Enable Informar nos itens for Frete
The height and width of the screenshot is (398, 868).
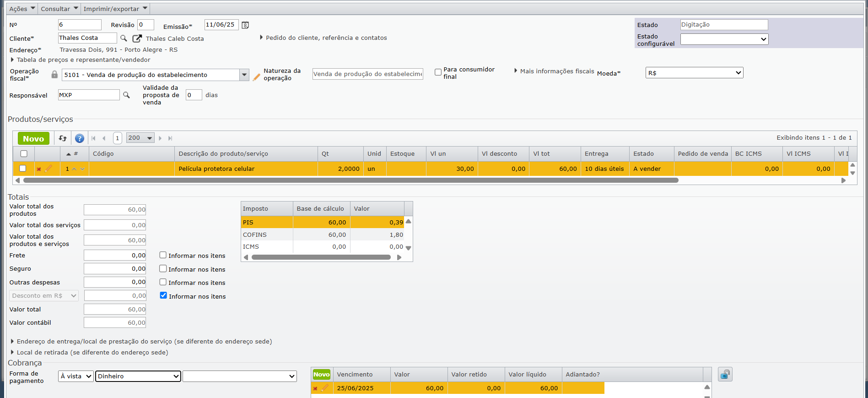(163, 255)
